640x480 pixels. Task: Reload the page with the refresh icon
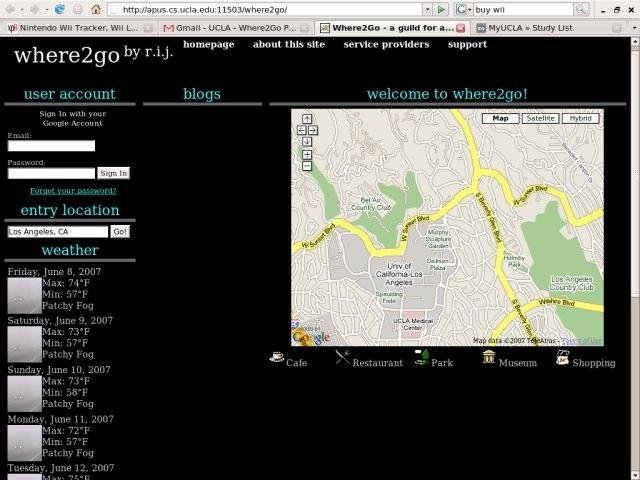[60, 9]
